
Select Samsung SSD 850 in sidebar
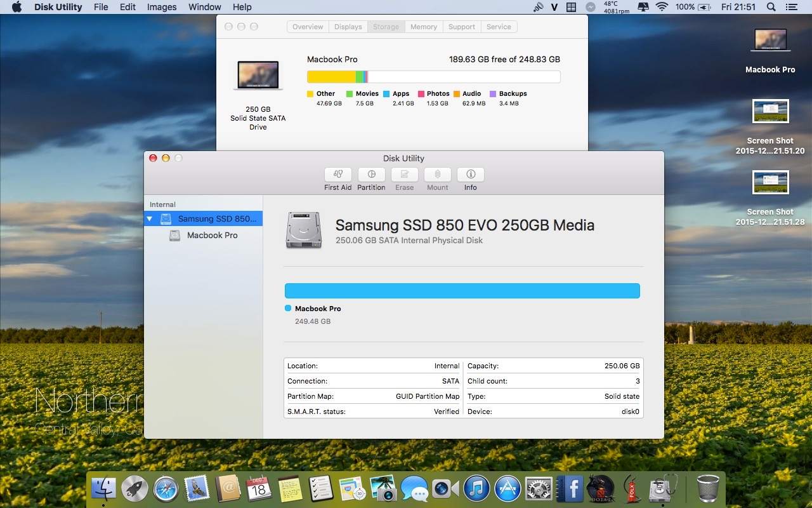point(217,219)
